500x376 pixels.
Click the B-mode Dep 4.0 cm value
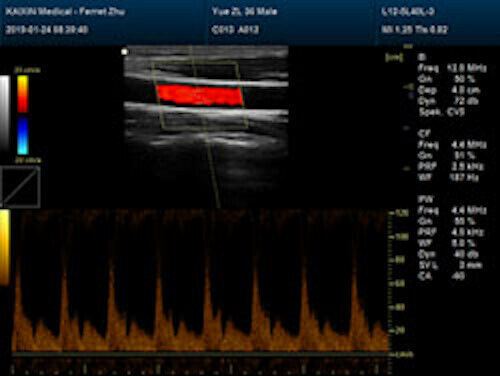[465, 90]
